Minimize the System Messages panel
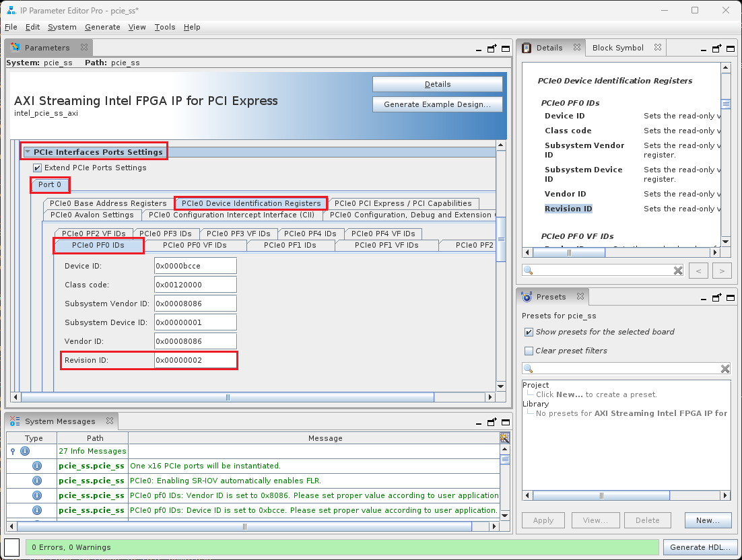742x560 pixels. coord(480,422)
